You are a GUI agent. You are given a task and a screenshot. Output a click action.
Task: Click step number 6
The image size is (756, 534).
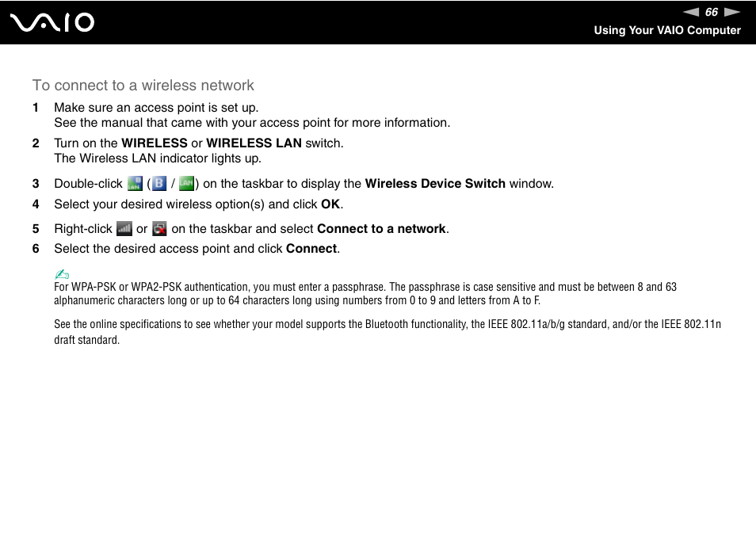(36, 249)
